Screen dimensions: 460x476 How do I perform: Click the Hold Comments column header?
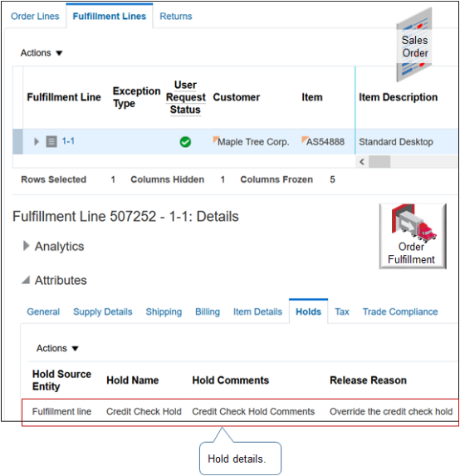click(x=231, y=380)
